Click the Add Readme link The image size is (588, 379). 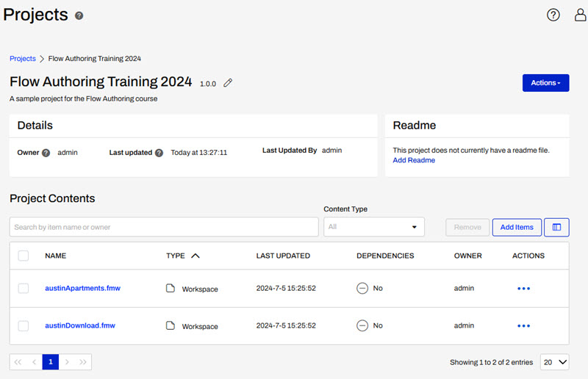pyautogui.click(x=414, y=160)
